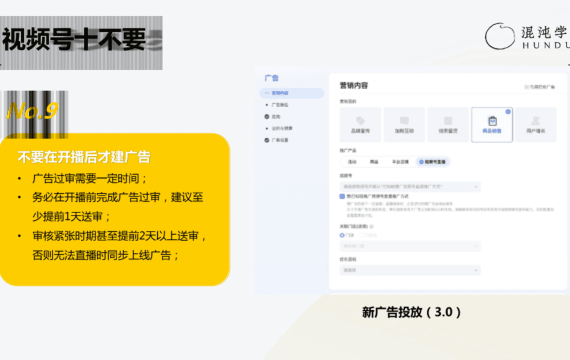Pick the 用户增长 person icon card
Screen dimensions: 570x360
[535, 125]
